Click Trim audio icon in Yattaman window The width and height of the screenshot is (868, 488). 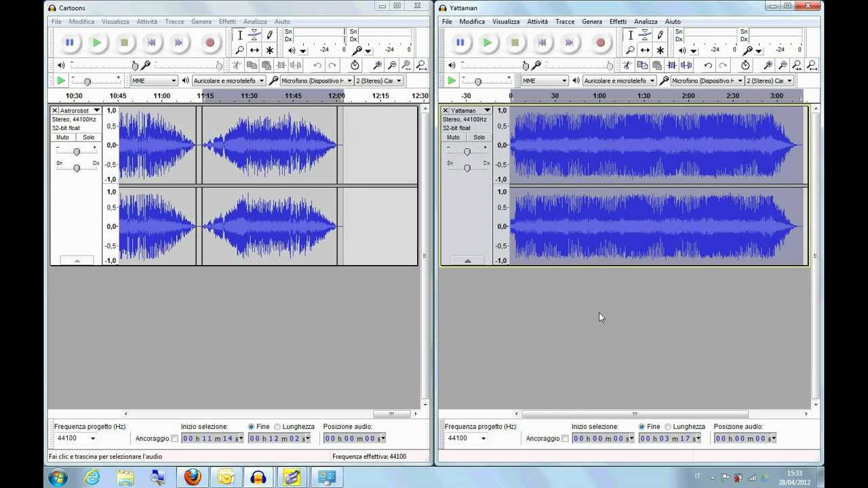tap(671, 65)
